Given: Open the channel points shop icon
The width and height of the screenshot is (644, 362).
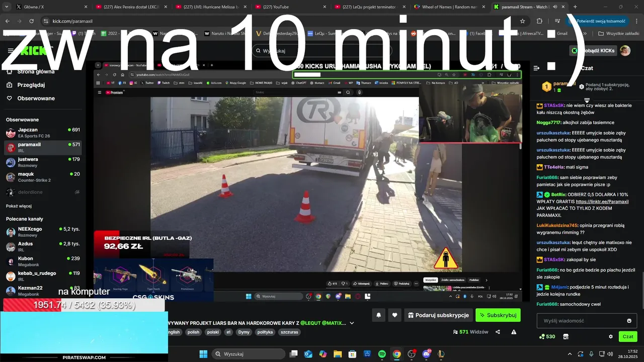Looking at the screenshot, I should [566, 336].
